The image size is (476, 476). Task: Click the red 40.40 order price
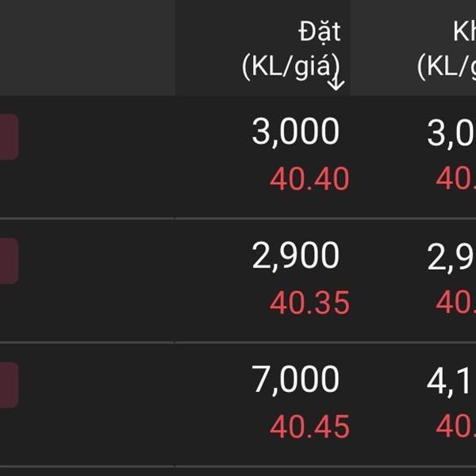(x=309, y=179)
